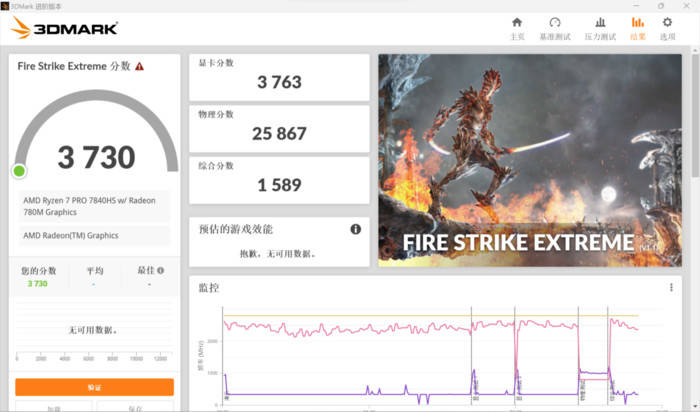The image size is (700, 412).
Task: Click the 综合分数 1 589 score card
Action: [279, 180]
